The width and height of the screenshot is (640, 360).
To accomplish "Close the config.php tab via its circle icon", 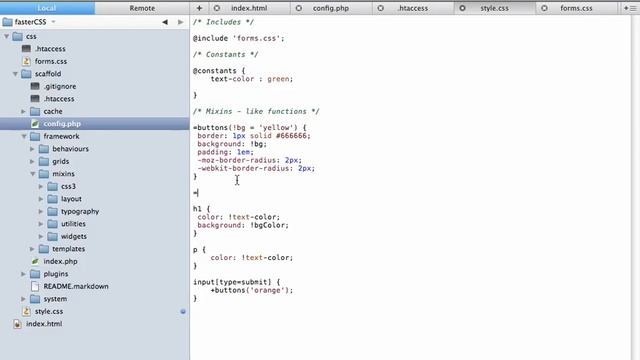I will [299, 8].
